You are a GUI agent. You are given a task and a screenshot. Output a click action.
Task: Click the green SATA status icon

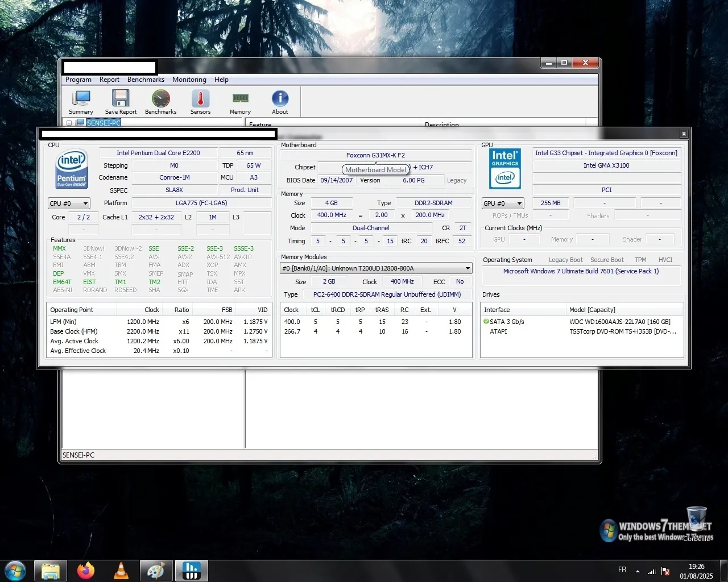[x=486, y=322]
